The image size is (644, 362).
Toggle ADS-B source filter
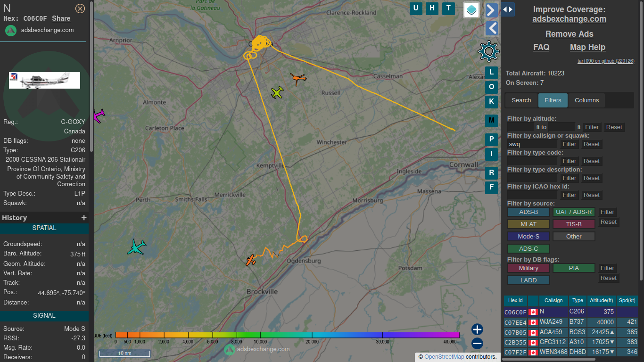click(528, 212)
